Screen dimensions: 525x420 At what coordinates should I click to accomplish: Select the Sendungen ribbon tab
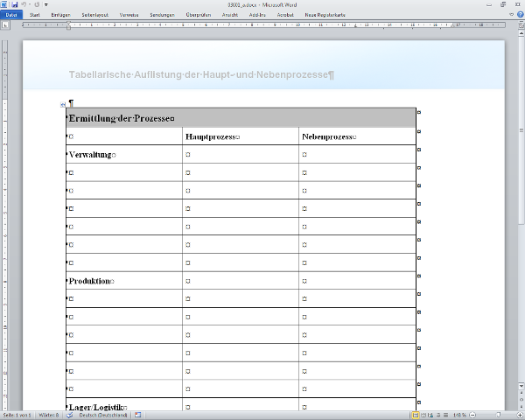click(x=162, y=15)
